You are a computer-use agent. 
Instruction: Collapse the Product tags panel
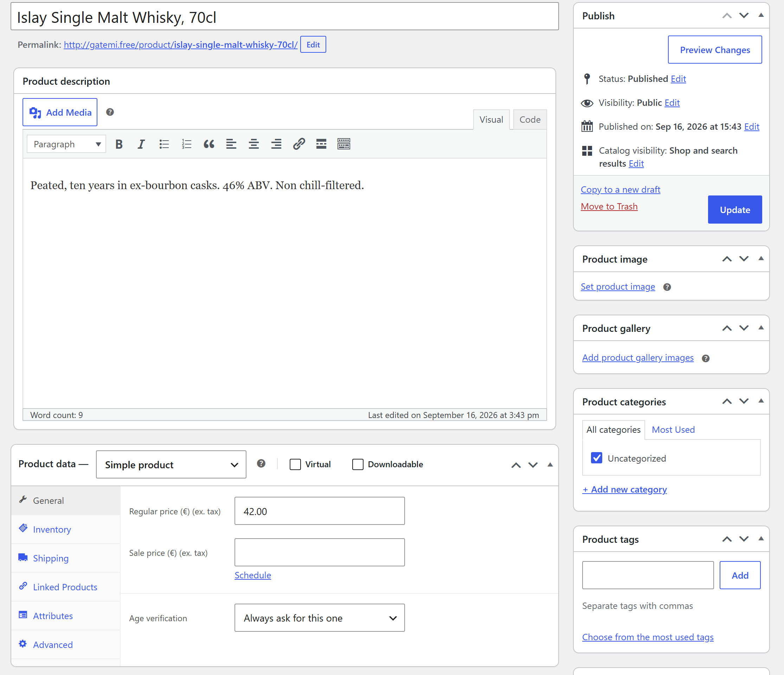[761, 539]
